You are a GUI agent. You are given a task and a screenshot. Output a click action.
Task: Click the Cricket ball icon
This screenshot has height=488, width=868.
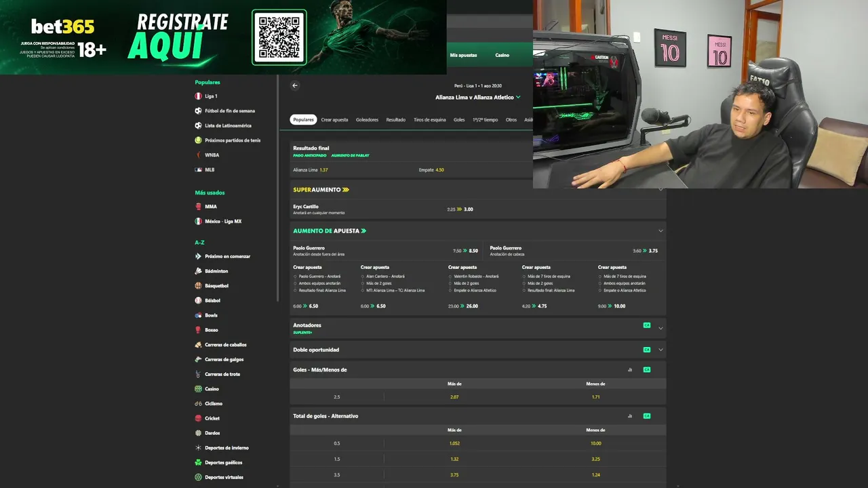(198, 418)
